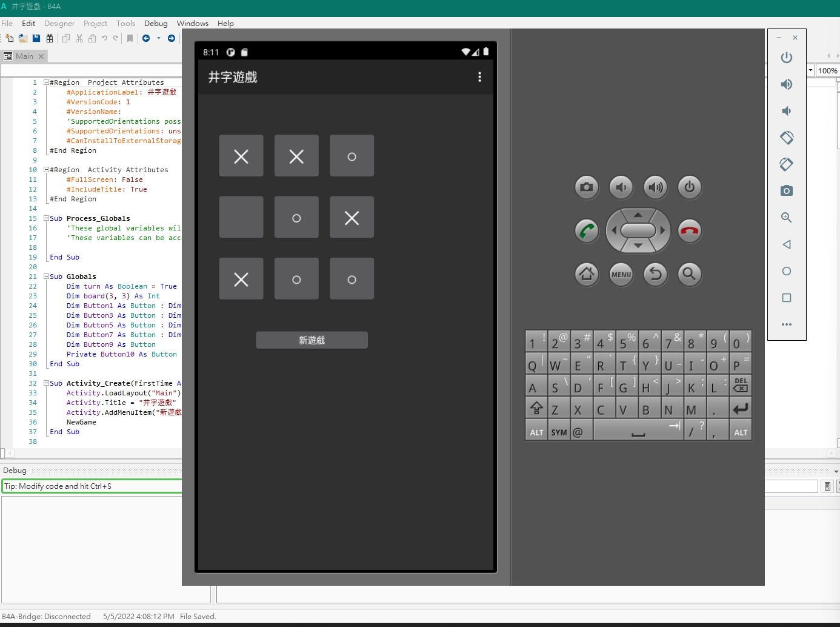Click the hardware MENU button

(621, 274)
